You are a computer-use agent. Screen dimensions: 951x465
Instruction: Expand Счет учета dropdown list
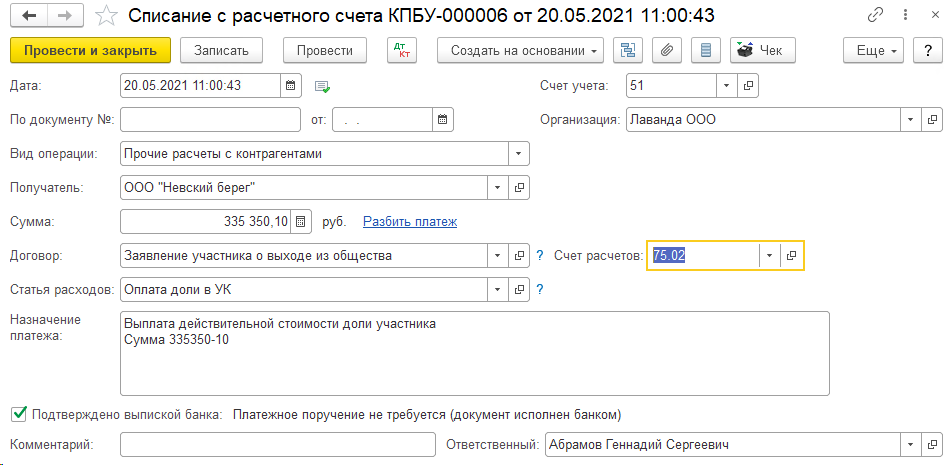point(727,85)
